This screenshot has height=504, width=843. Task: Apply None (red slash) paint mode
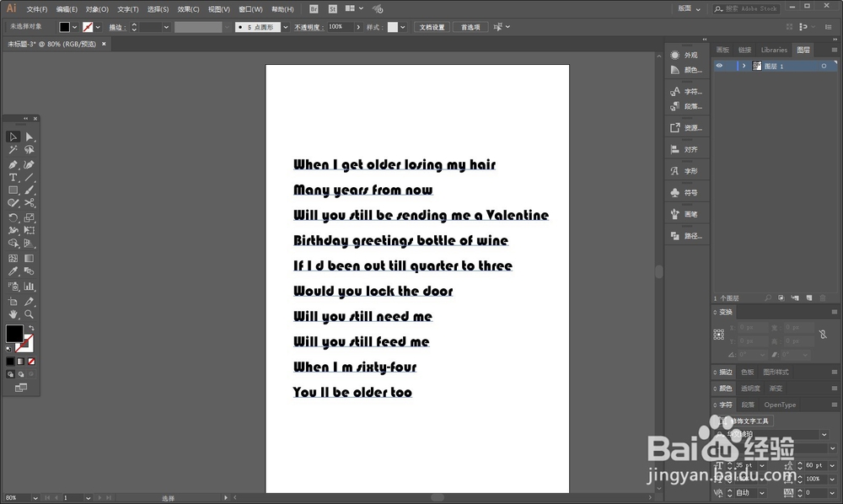point(31,362)
